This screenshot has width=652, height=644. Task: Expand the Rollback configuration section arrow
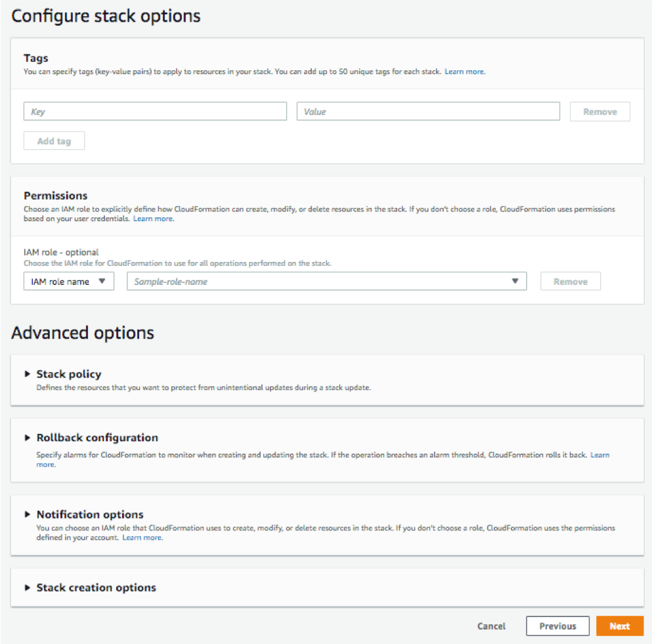[x=28, y=437]
